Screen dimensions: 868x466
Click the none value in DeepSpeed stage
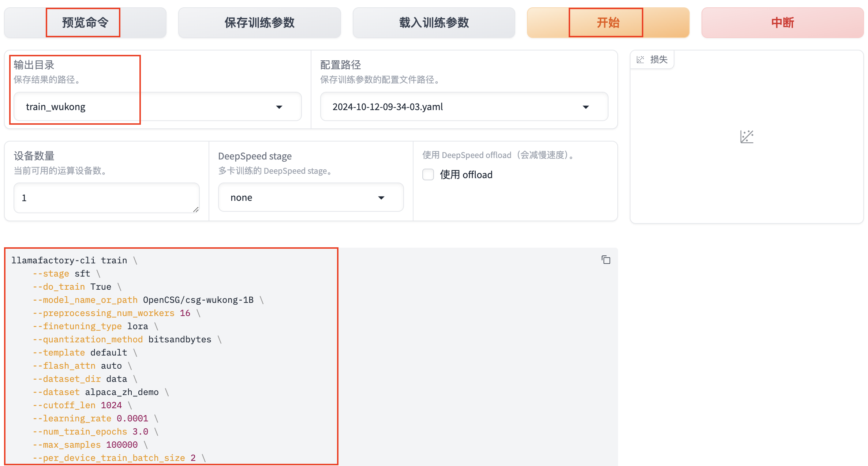click(242, 198)
